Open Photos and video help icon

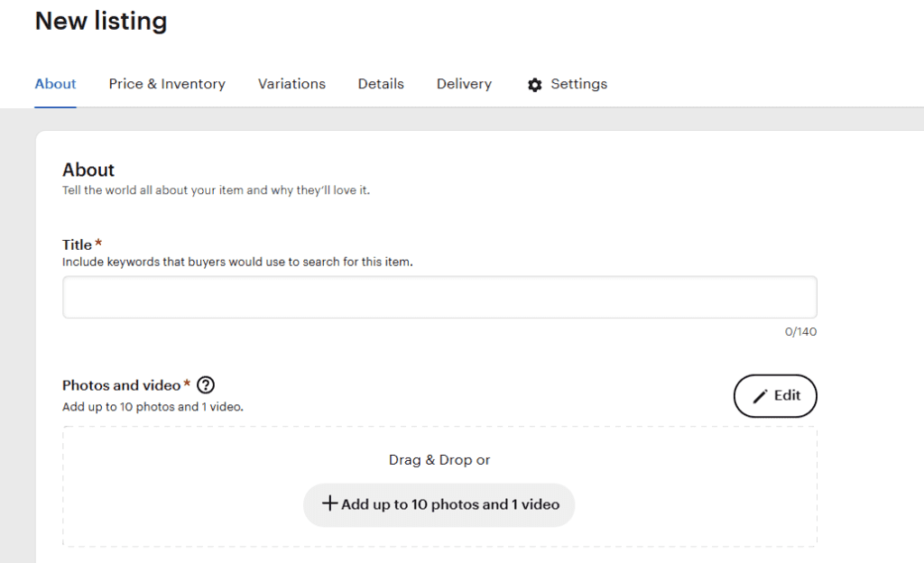click(206, 385)
